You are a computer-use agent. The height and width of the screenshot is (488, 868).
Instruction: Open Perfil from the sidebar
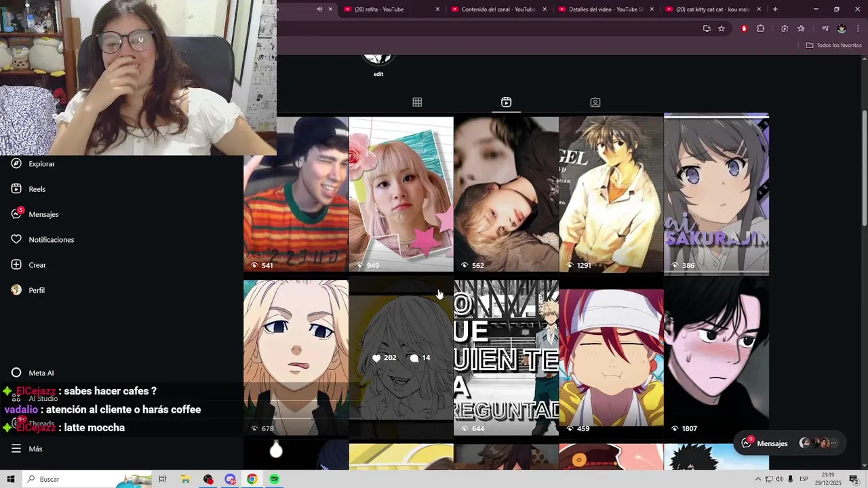28,290
